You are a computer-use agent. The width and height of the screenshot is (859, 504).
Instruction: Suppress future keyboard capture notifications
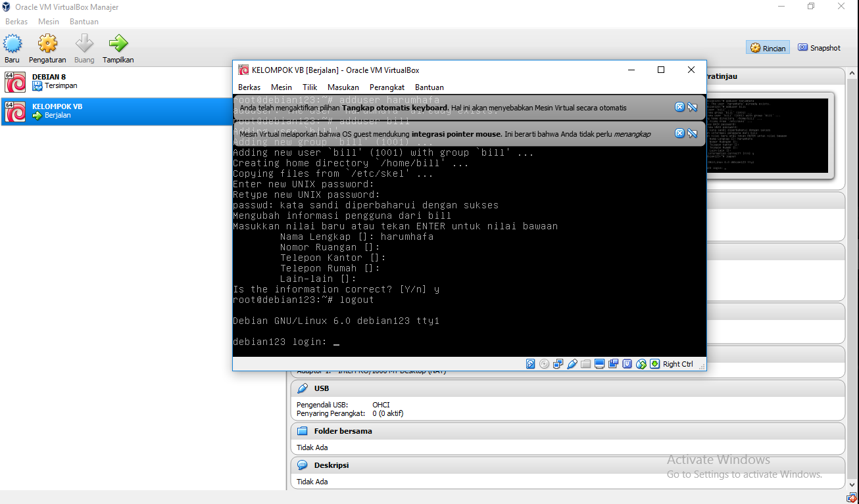coord(693,107)
